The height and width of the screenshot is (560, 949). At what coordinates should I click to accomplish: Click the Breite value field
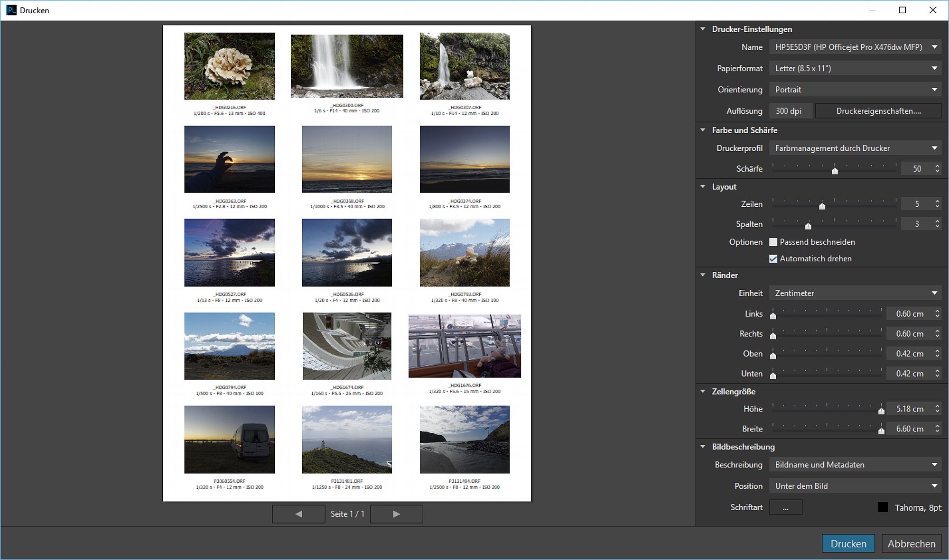click(910, 429)
